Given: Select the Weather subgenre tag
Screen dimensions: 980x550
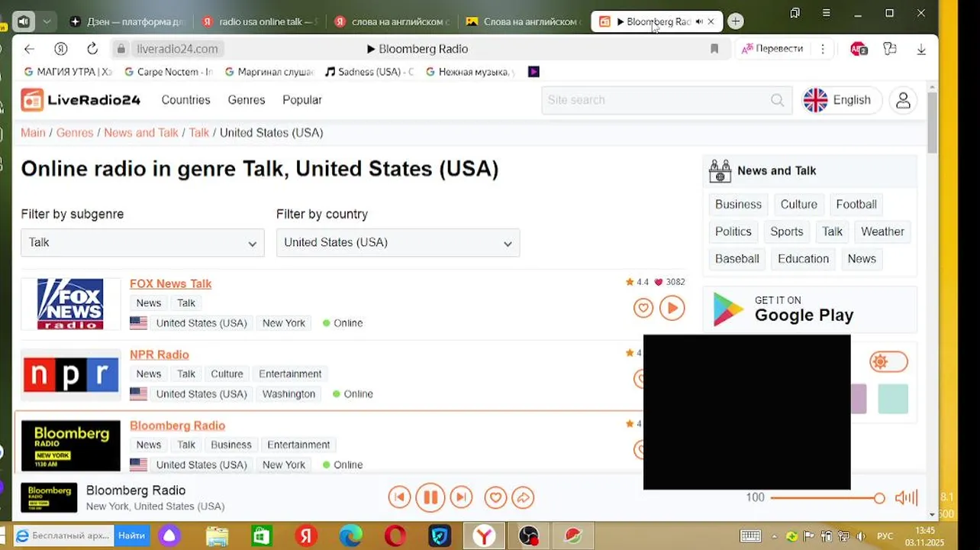Looking at the screenshot, I should (882, 231).
